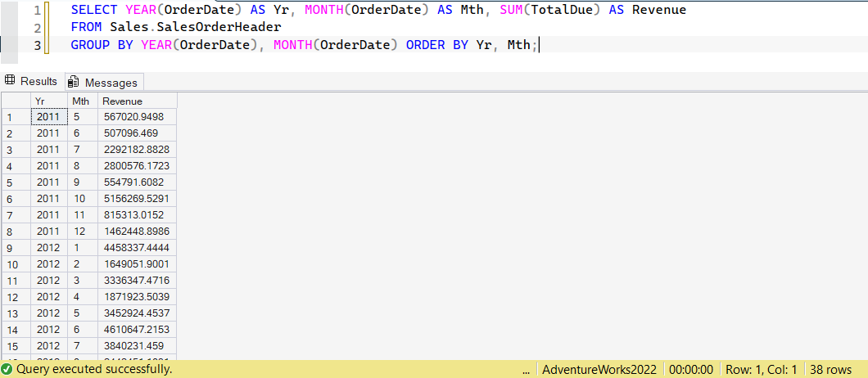The width and height of the screenshot is (868, 378).
Task: Click the FROM keyword on line 2
Action: click(x=86, y=27)
